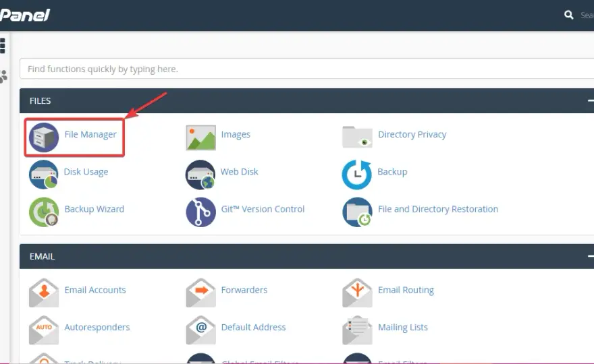Click the 'Find functions quickly' search field
Image resolution: width=594 pixels, height=364 pixels.
(x=307, y=69)
